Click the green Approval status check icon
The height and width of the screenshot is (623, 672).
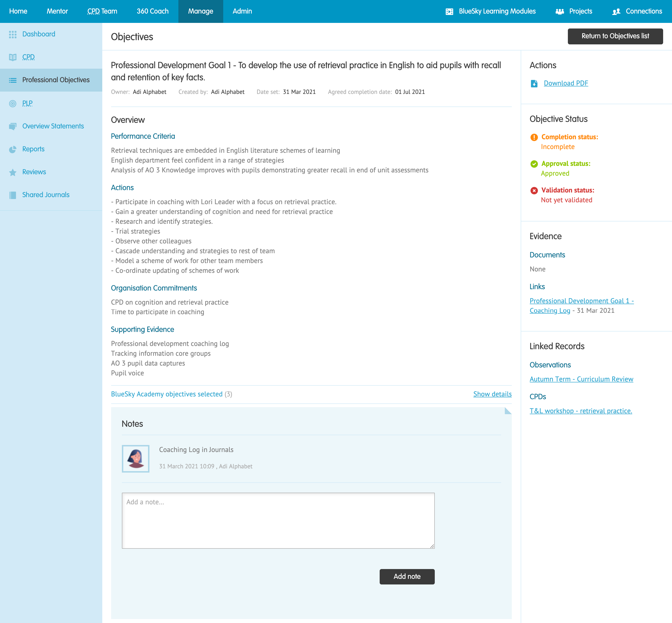pyautogui.click(x=534, y=164)
